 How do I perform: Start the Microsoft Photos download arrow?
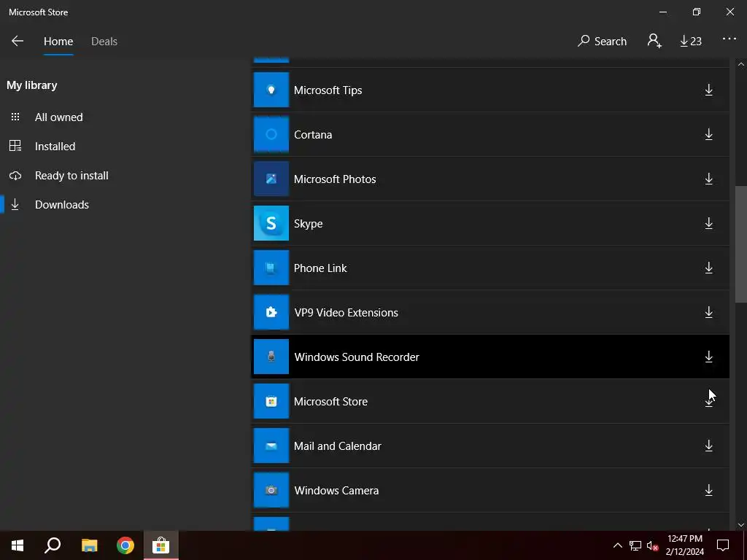pyautogui.click(x=708, y=179)
